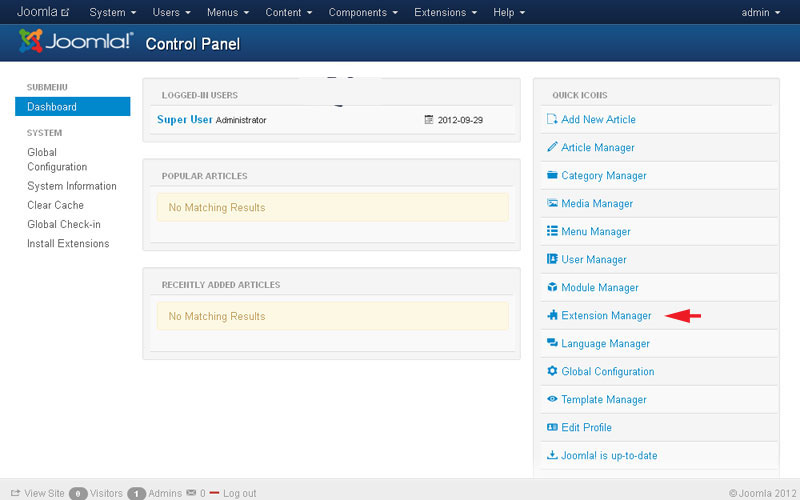800x500 pixels.
Task: Click the envelope messages icon in footer
Action: point(191,493)
